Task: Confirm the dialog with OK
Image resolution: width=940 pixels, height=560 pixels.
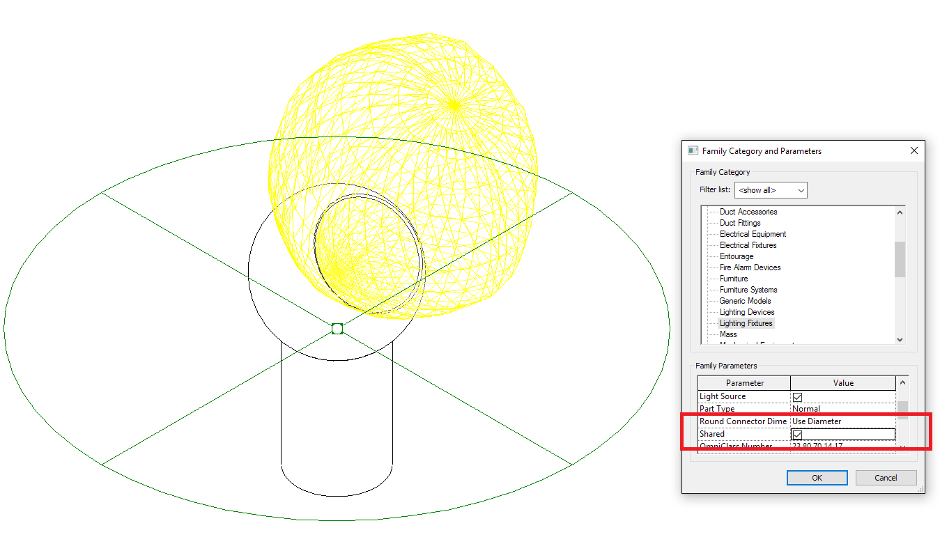Action: (817, 478)
